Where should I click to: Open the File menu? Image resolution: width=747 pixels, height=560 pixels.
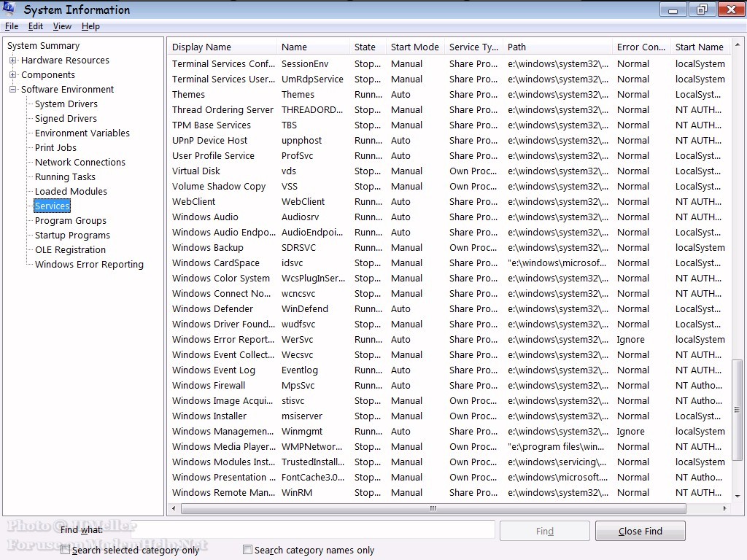pyautogui.click(x=12, y=26)
